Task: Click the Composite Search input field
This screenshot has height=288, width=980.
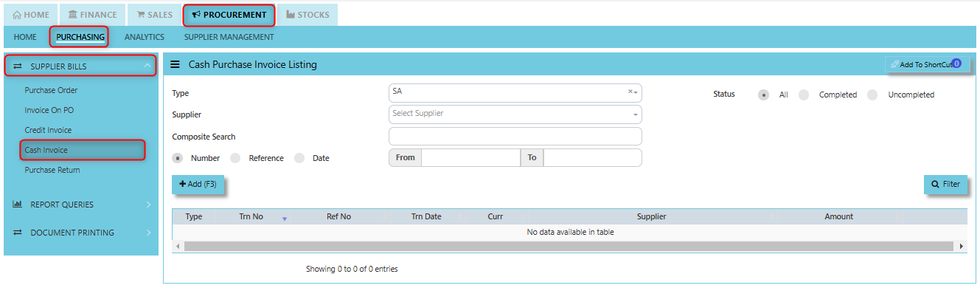Action: 515,136
